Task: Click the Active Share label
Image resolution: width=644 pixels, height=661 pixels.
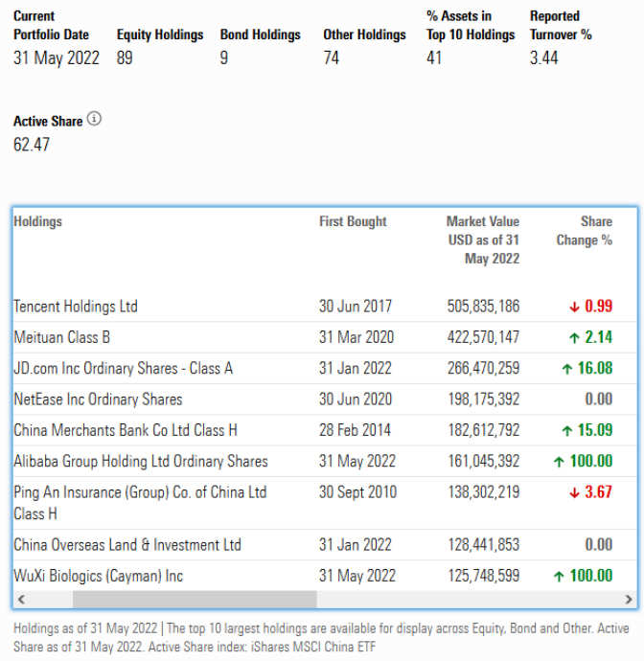Action: 48,122
